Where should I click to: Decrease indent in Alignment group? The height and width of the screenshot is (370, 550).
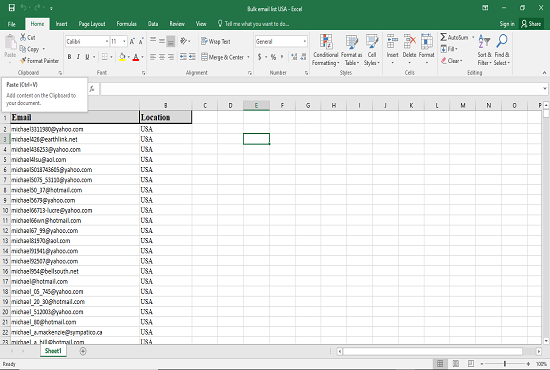pos(183,57)
